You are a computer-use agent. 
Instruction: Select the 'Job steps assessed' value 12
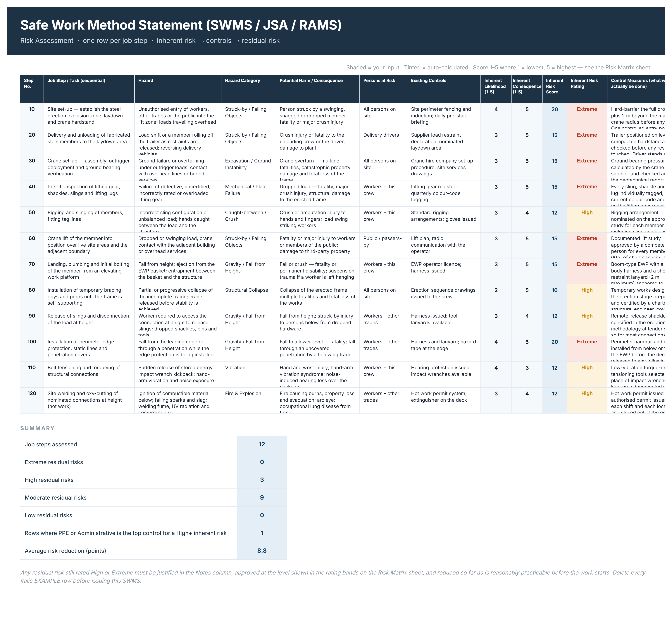[262, 444]
